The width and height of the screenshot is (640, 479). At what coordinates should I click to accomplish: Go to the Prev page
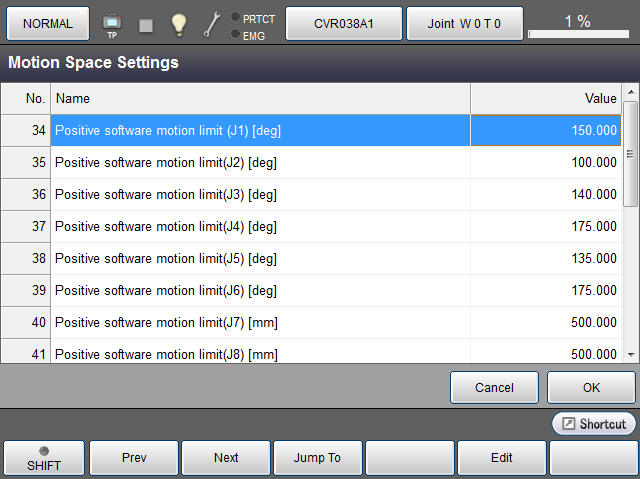(x=134, y=458)
